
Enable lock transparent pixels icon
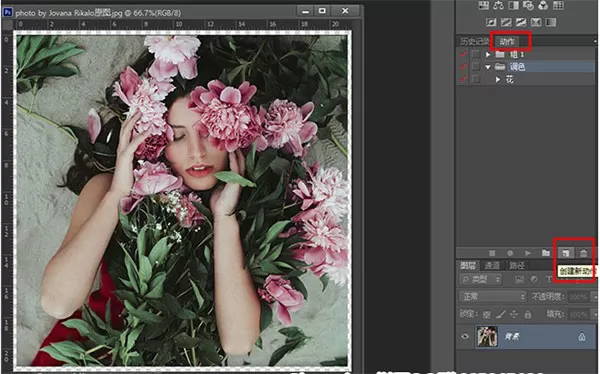pos(486,315)
